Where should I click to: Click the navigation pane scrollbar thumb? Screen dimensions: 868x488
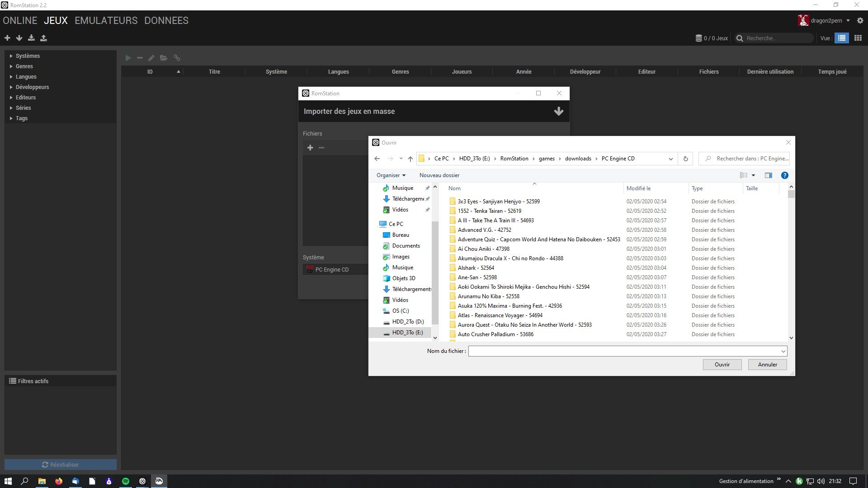435,273
